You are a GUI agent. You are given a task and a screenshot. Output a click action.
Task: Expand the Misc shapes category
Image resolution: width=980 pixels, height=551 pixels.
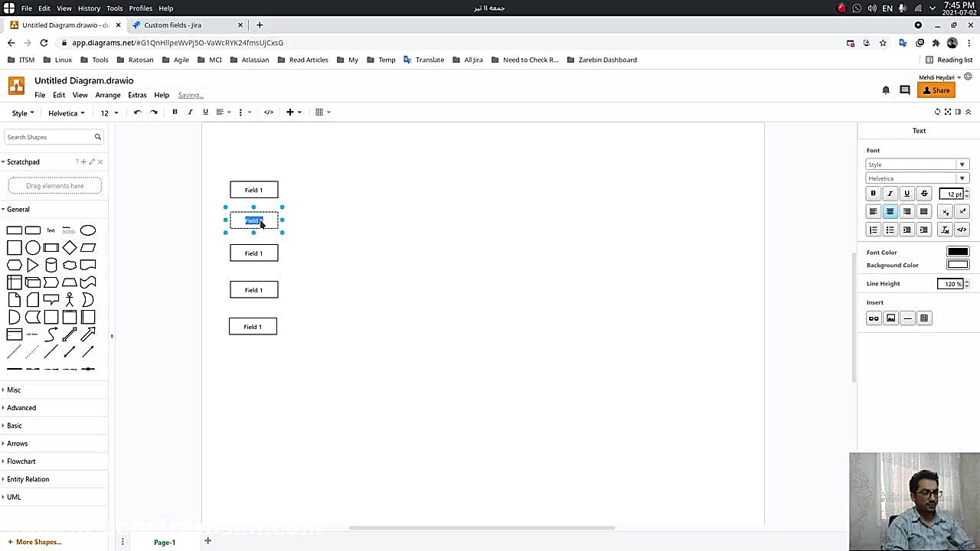pyautogui.click(x=14, y=390)
